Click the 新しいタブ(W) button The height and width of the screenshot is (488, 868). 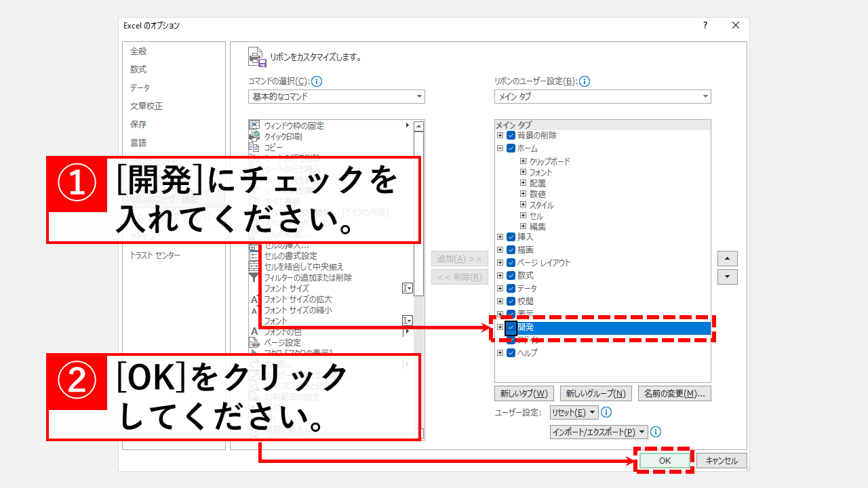point(524,393)
